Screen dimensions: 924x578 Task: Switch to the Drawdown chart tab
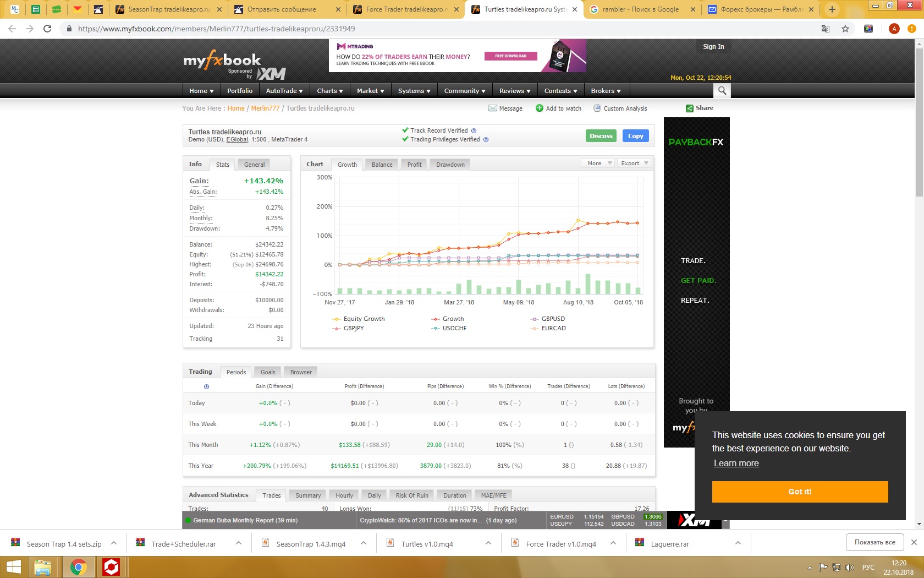[450, 165]
